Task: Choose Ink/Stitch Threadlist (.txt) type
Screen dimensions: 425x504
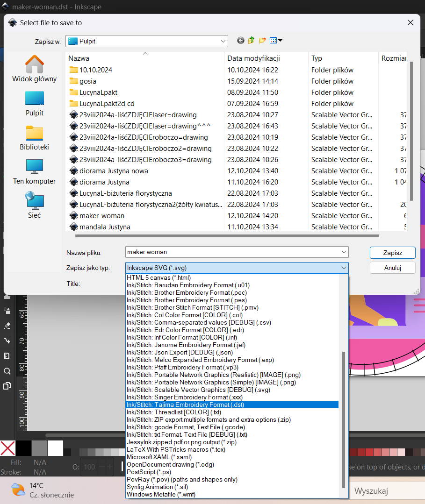Action: pyautogui.click(x=232, y=412)
